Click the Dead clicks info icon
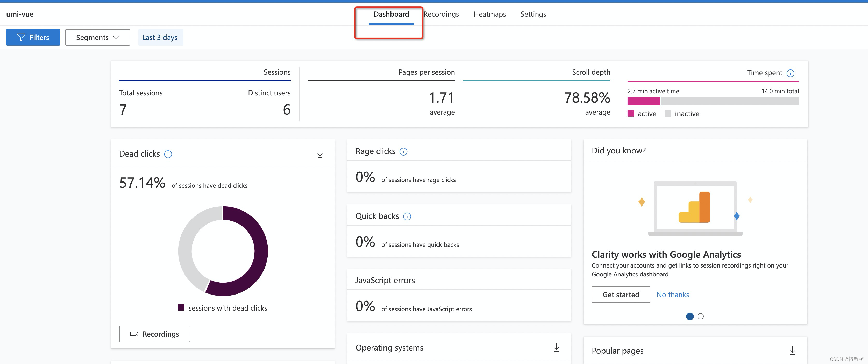Image resolution: width=868 pixels, height=364 pixels. [x=168, y=154]
